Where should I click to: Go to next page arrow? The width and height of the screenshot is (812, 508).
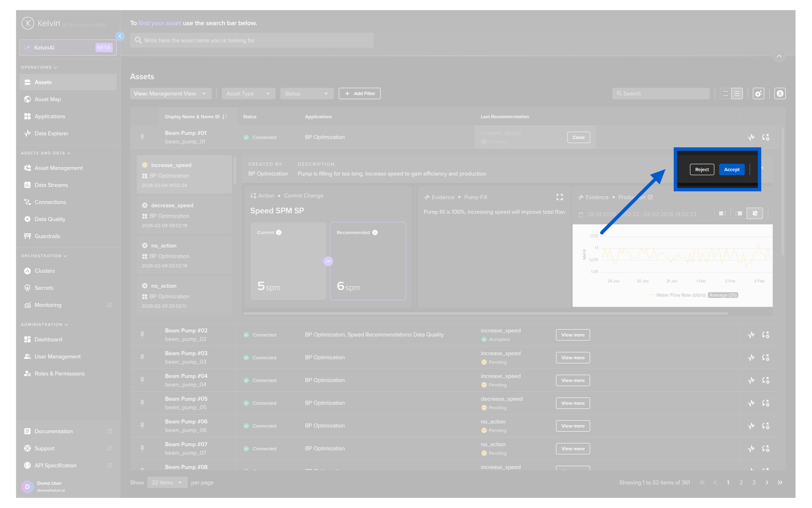(767, 483)
